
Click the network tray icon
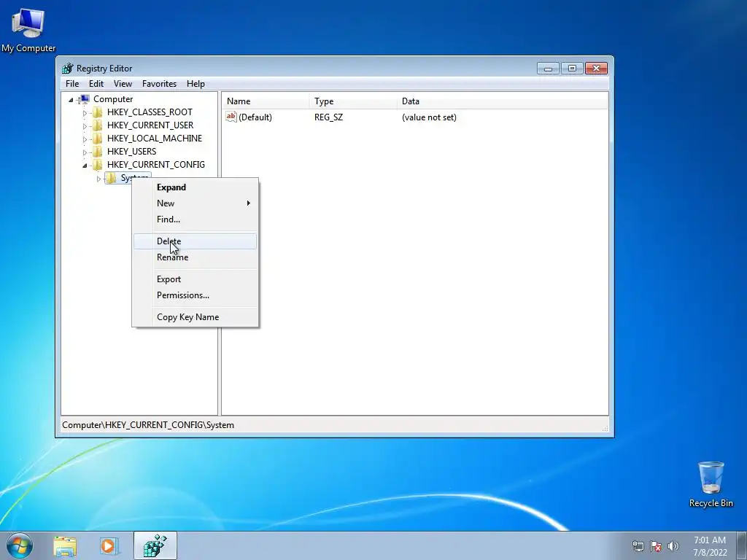click(x=638, y=546)
